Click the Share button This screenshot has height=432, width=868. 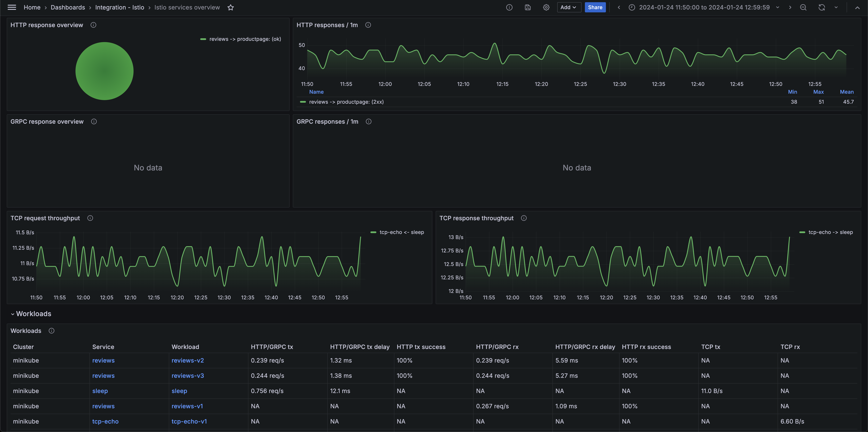click(595, 7)
